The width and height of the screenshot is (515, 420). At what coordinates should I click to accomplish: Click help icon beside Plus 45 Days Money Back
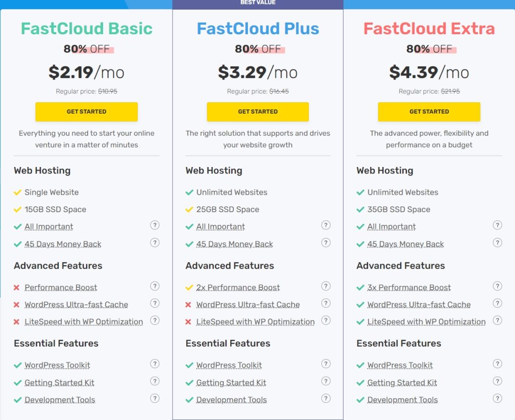326,242
